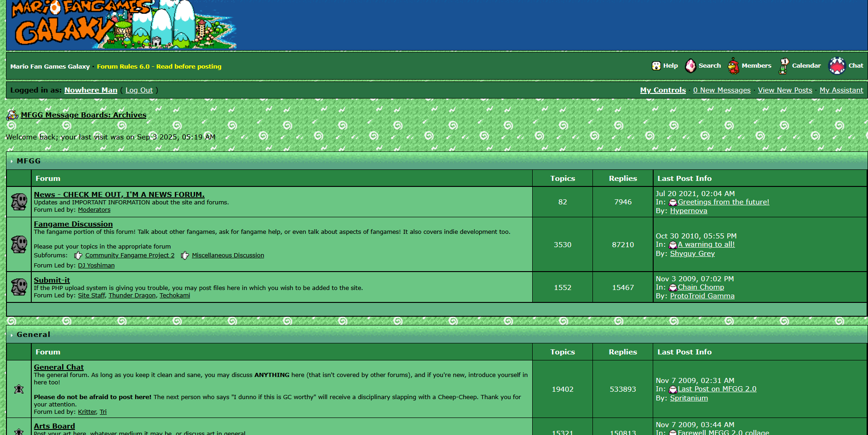Click the subforum icon before Community Fangame Project 2
The height and width of the screenshot is (435, 868).
pos(78,255)
